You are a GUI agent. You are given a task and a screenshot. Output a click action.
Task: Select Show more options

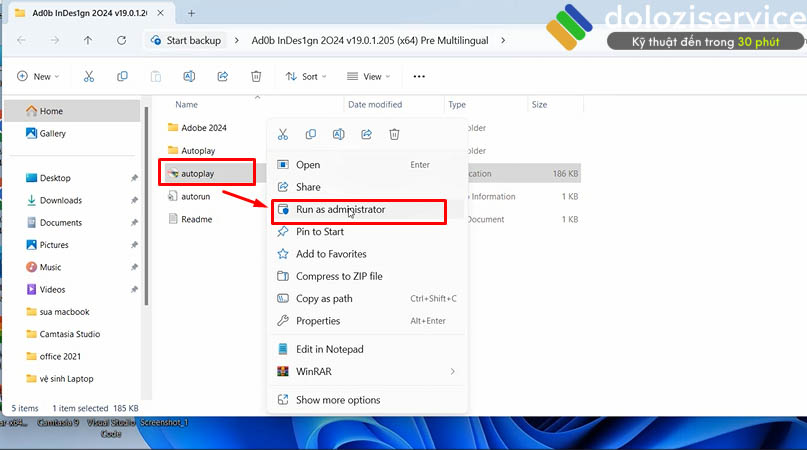pyautogui.click(x=368, y=400)
